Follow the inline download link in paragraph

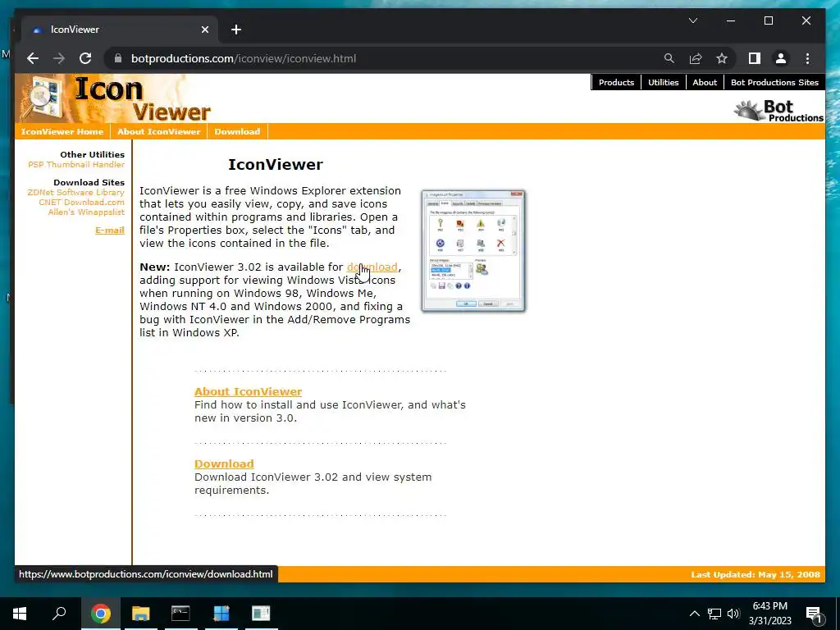click(x=372, y=267)
